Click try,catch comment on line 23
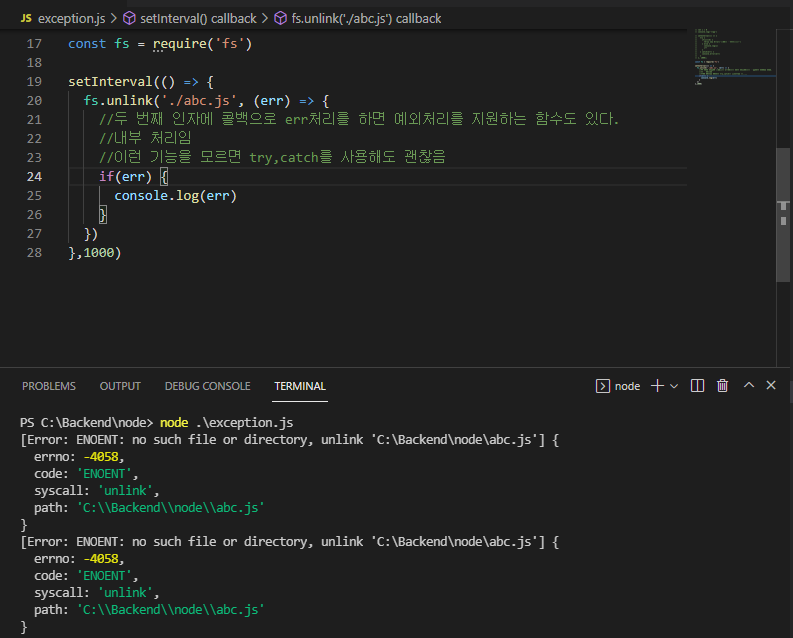Image resolution: width=793 pixels, height=638 pixels. coord(272,157)
